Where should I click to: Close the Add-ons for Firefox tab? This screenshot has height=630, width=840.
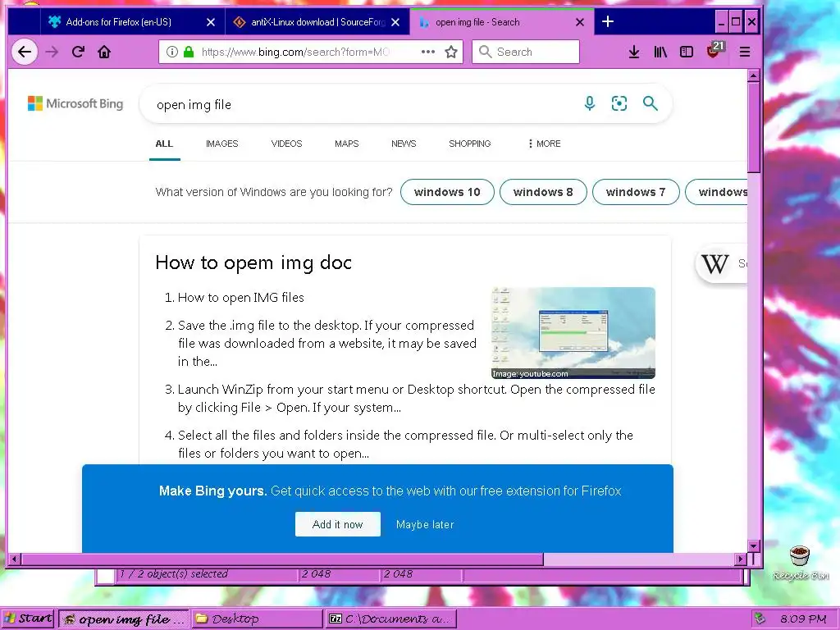coord(211,22)
